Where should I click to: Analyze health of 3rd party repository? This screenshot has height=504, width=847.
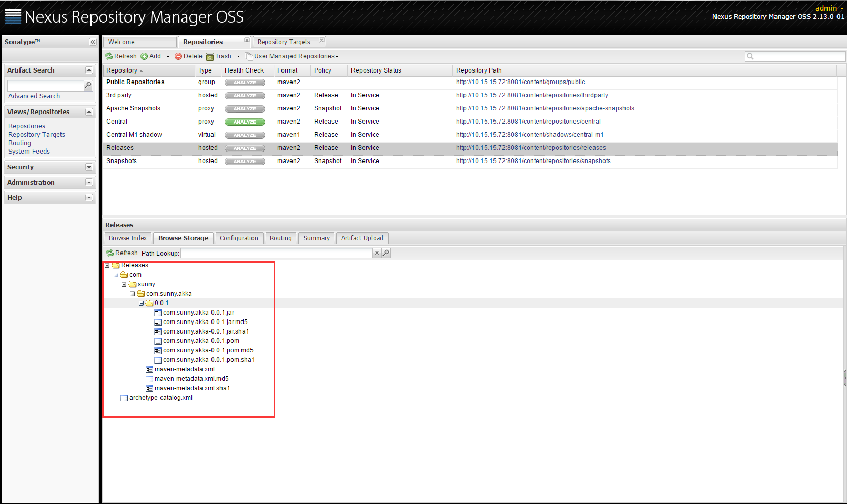click(x=245, y=96)
